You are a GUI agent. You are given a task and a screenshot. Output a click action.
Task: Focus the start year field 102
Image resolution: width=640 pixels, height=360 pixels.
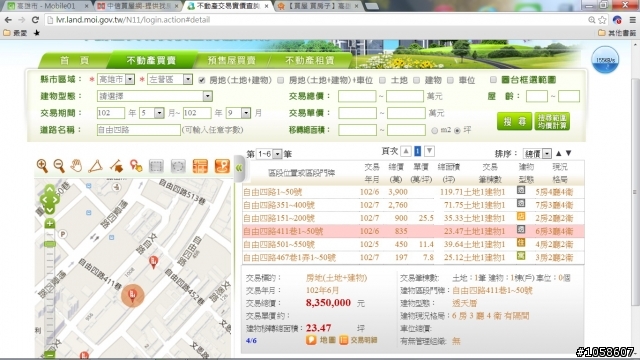[x=111, y=113]
